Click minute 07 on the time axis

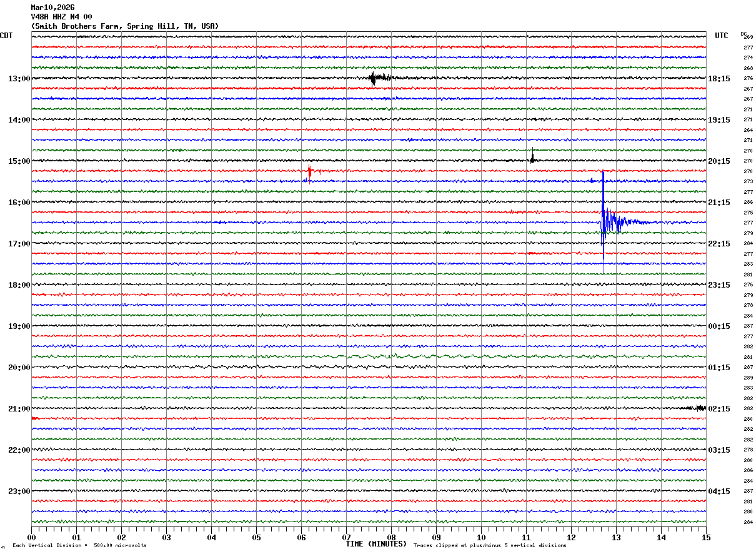346,537
